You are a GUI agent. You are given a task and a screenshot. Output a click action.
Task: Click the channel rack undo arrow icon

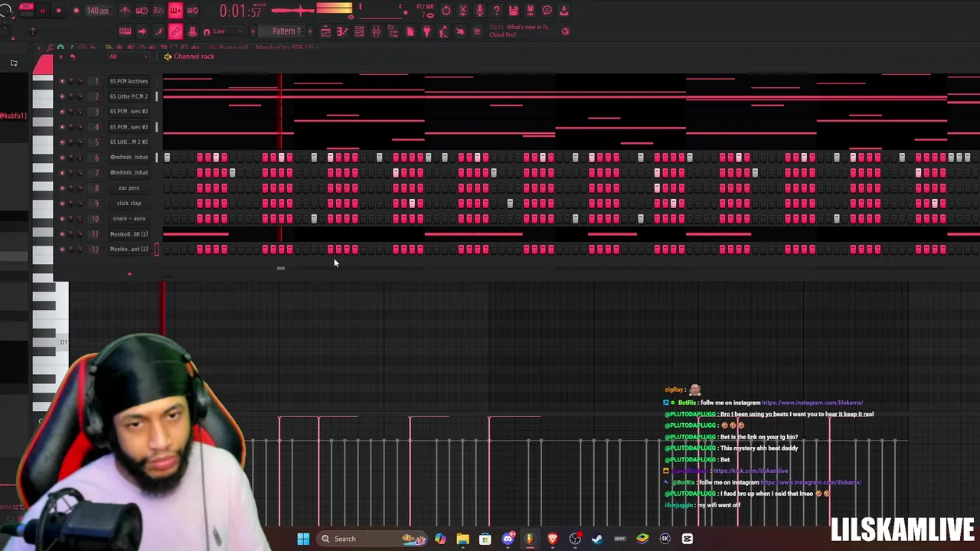73,57
